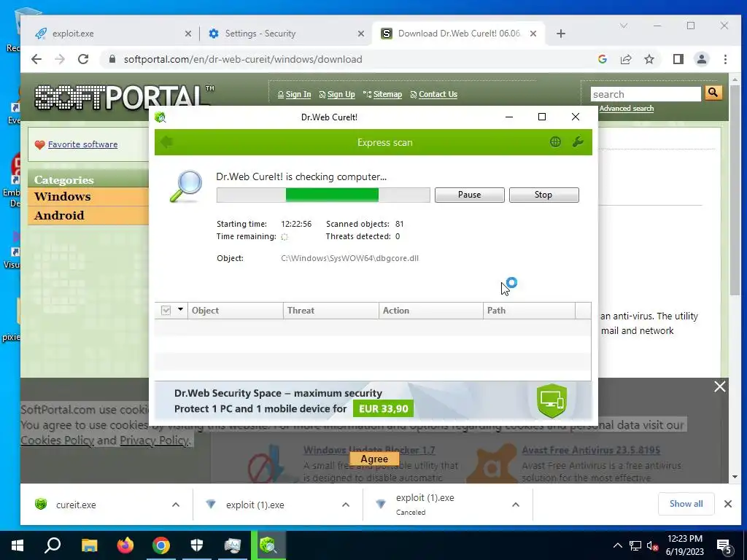This screenshot has height=560, width=747.
Task: Open Windows Security shield on taskbar
Action: pos(197,545)
